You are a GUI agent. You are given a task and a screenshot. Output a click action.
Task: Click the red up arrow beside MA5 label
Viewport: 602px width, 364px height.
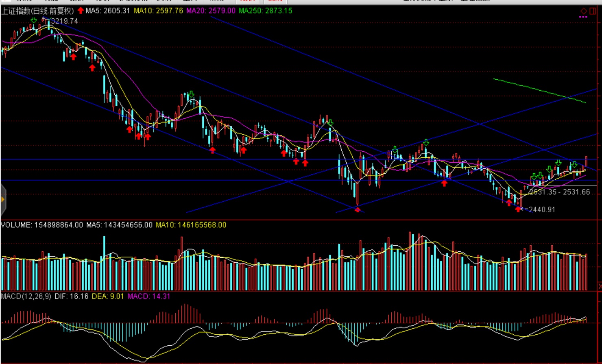(81, 11)
